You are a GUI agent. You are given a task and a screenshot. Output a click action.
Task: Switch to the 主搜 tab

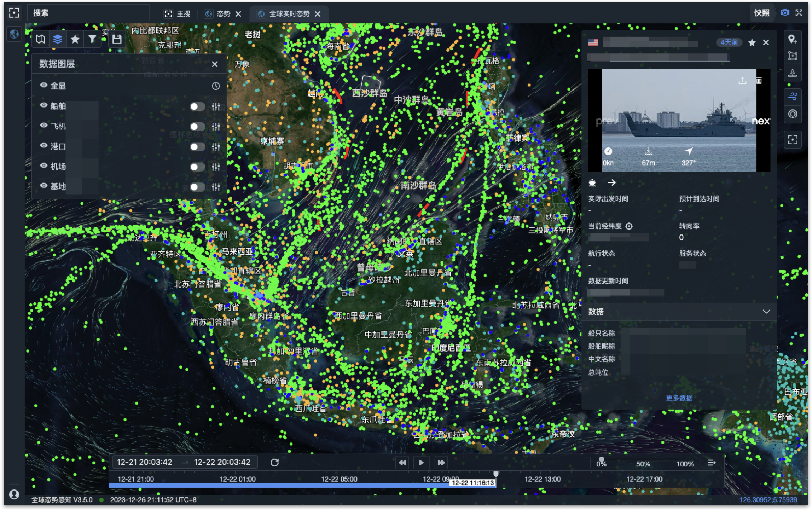tap(183, 13)
